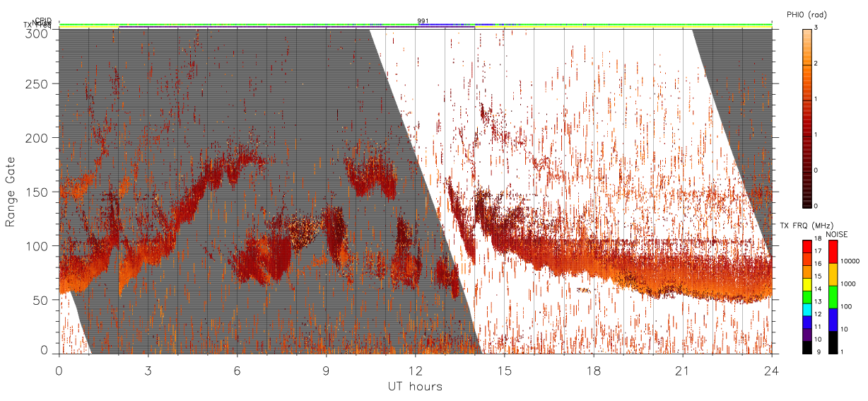The height and width of the screenshot is (401, 868).
Task: Pick the yellow-orange swatch in the NOISE legend
Action: 833,274
